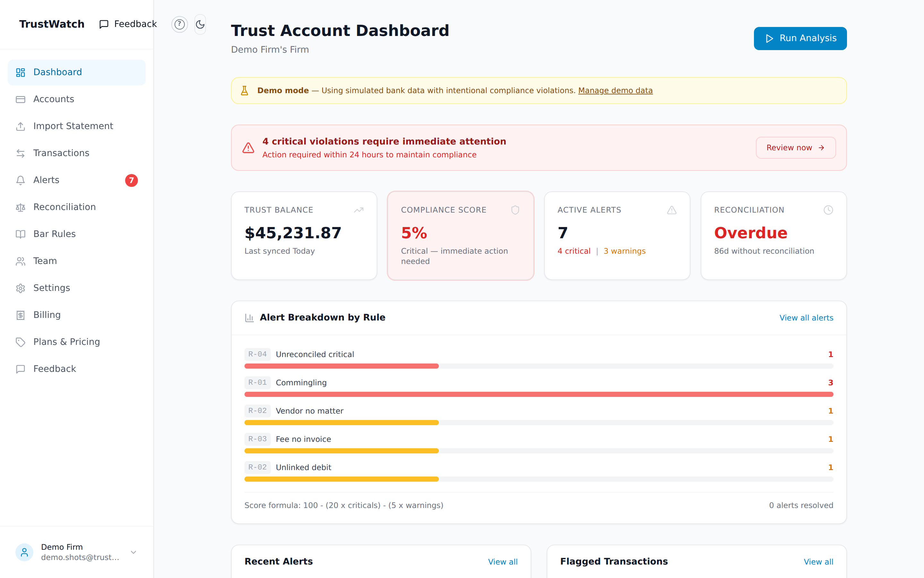Click the critical violations warning triangle icon
The height and width of the screenshot is (578, 924).
coord(248,148)
